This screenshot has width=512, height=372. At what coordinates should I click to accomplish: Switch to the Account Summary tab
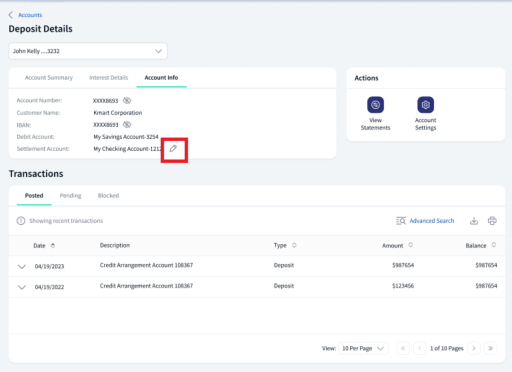click(x=49, y=78)
